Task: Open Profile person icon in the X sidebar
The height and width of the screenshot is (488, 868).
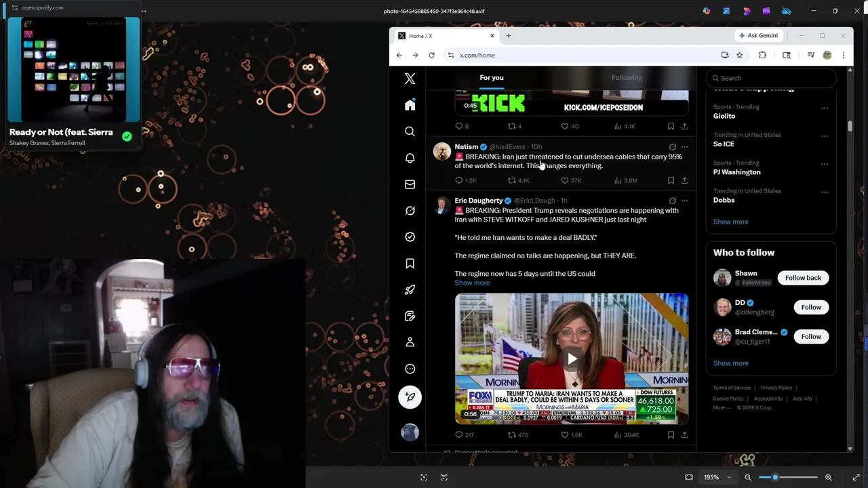Action: [x=410, y=343]
